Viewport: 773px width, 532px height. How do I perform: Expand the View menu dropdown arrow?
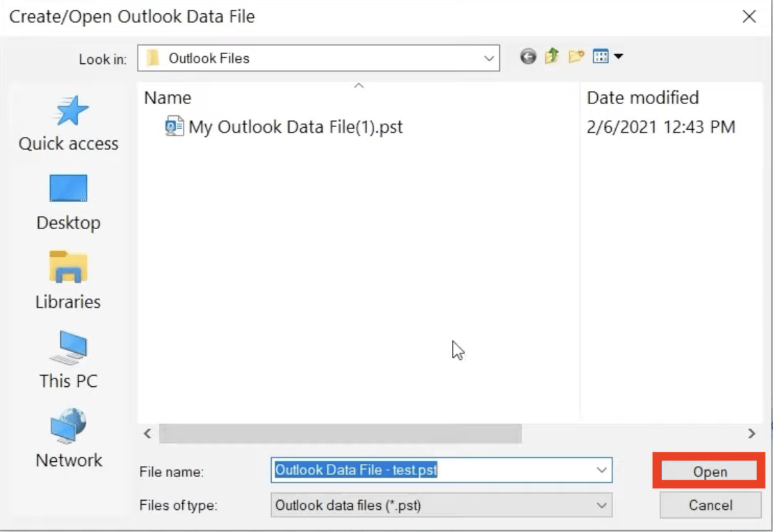coord(618,57)
